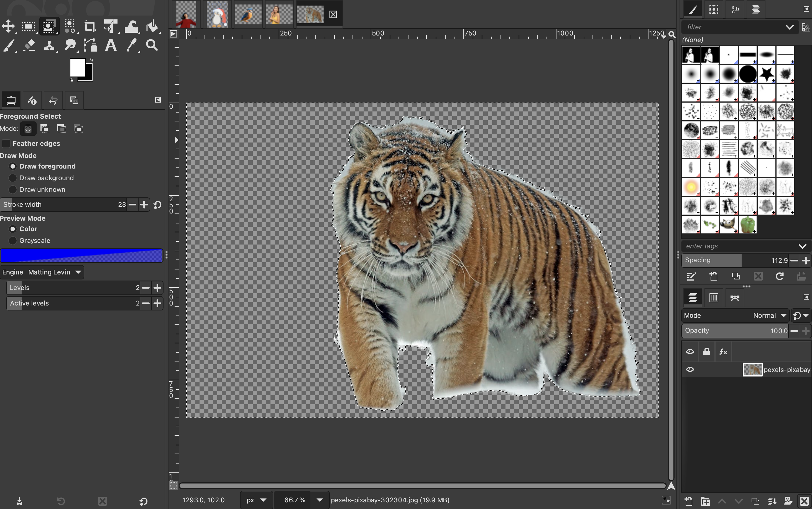
Task: Select the Draw background radio option
Action: click(x=13, y=178)
